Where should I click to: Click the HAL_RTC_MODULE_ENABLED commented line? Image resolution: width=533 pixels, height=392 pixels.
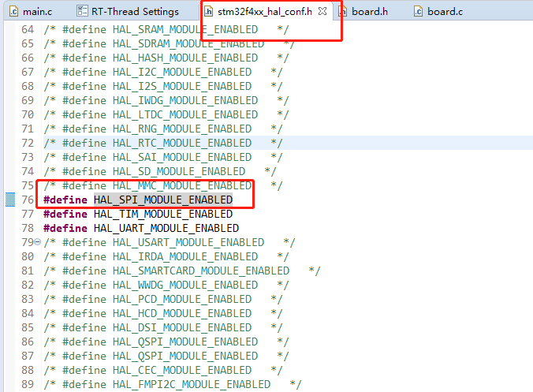pos(163,143)
